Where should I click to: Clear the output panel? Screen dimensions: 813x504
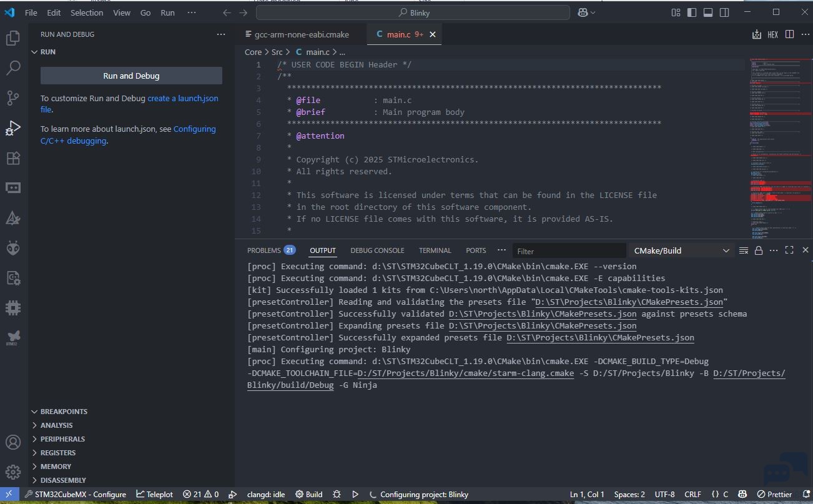(743, 250)
